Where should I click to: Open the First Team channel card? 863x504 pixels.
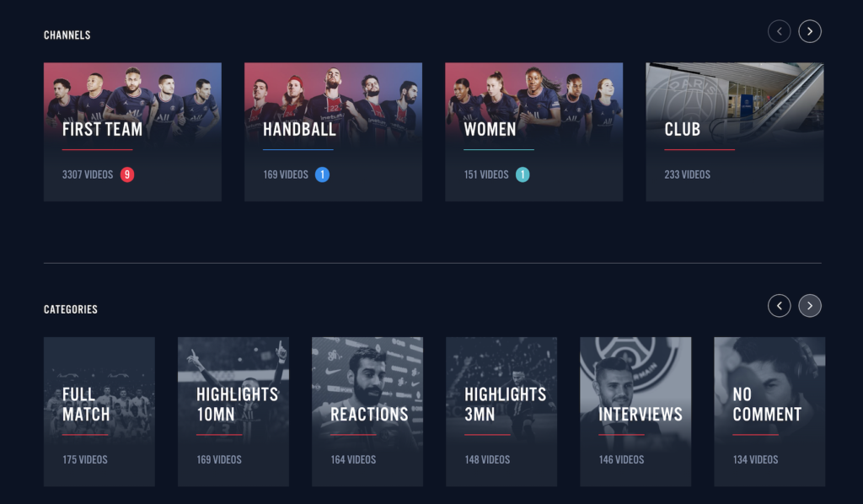(132, 132)
